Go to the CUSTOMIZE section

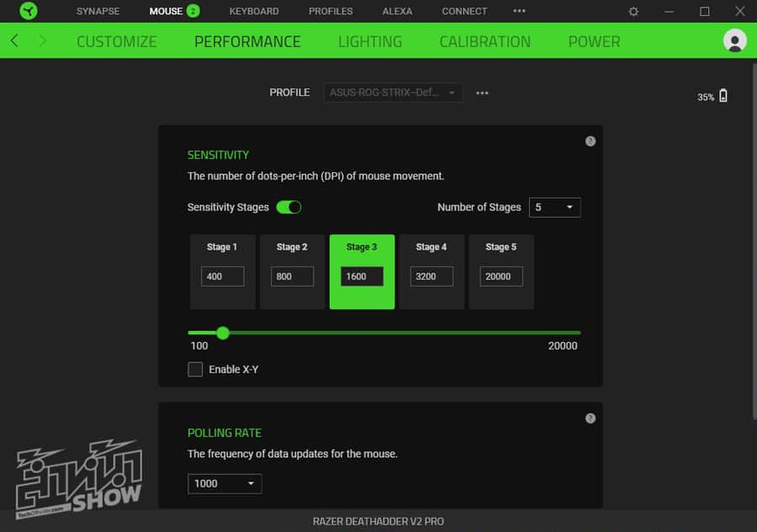(x=116, y=41)
